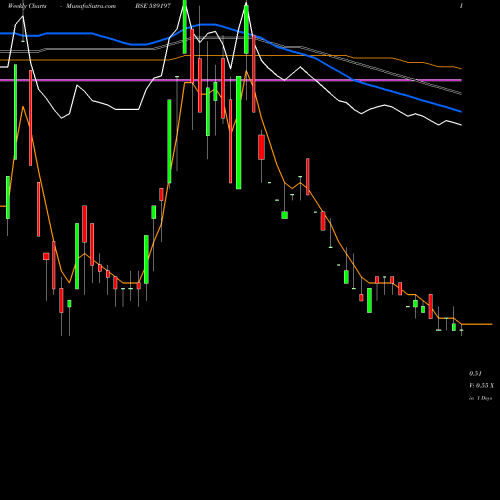Image resolution: width=500 pixels, height=500 pixels.
Task: Click the 'in 1 Days' label
Action: click(x=480, y=398)
